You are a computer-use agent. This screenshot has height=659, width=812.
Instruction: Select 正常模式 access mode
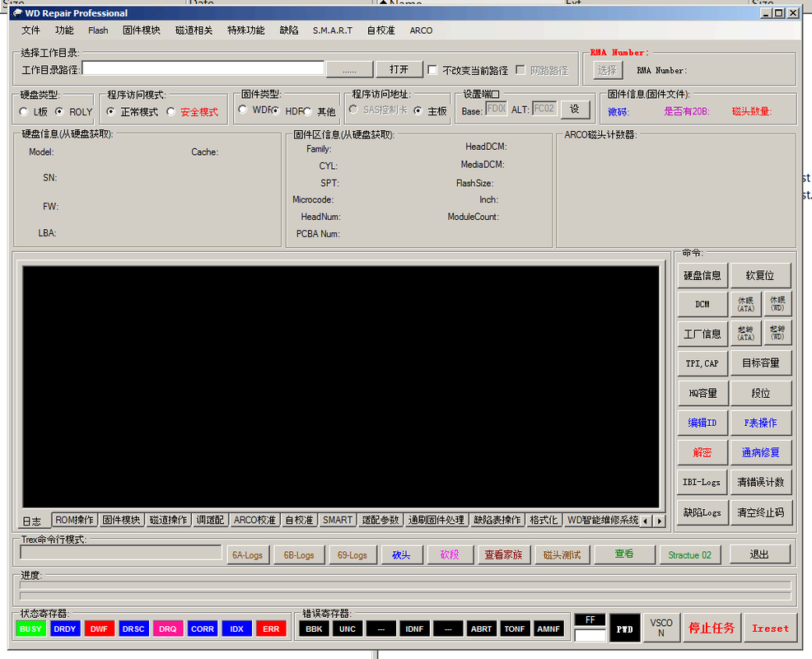(x=110, y=111)
